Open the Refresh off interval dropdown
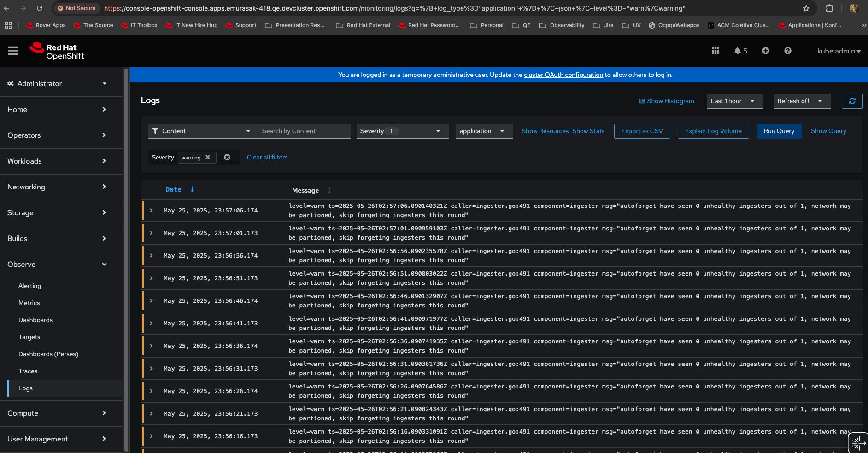Image resolution: width=868 pixels, height=453 pixels. [802, 101]
